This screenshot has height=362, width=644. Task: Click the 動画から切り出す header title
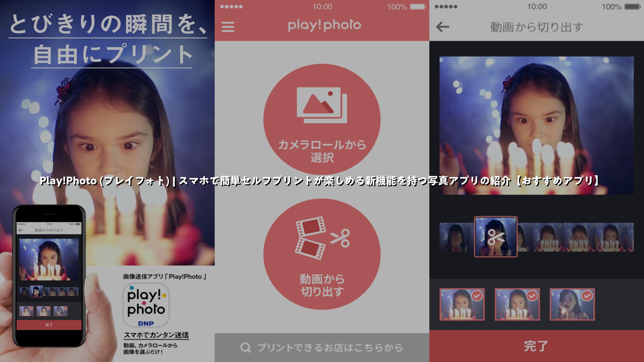pos(537,27)
